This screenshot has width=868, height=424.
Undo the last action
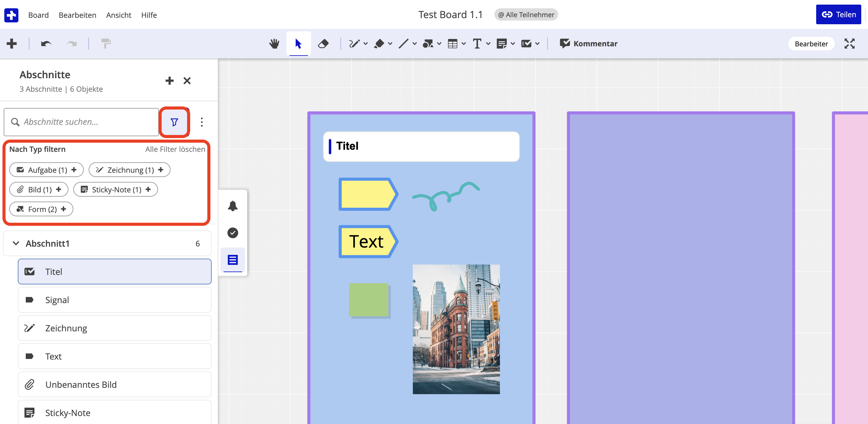pyautogui.click(x=46, y=44)
